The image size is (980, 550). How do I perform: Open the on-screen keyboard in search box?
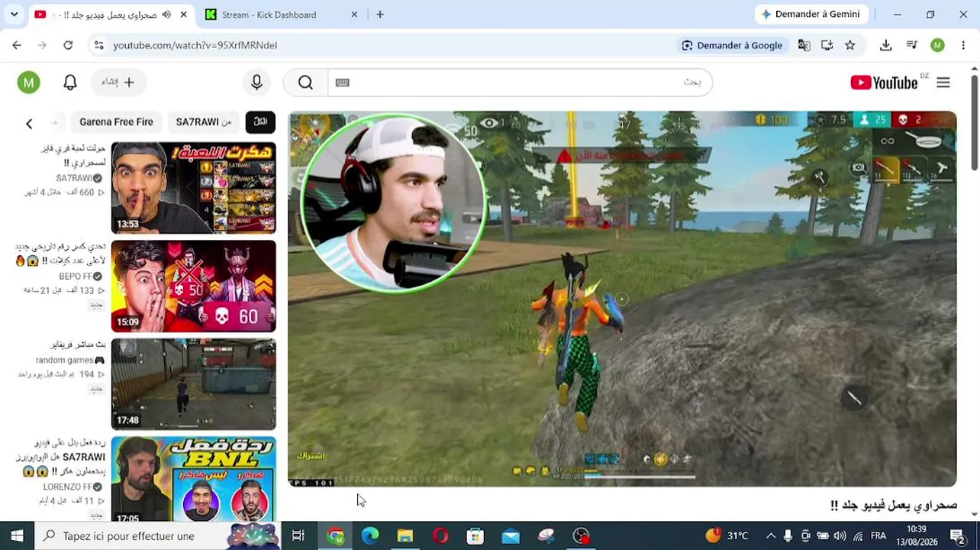pyautogui.click(x=343, y=82)
